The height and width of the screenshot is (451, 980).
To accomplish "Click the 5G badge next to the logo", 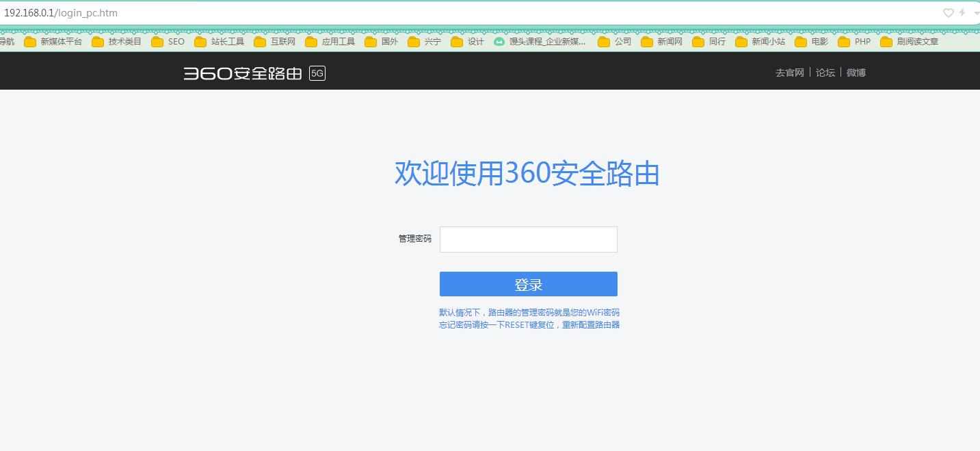I will click(x=317, y=73).
